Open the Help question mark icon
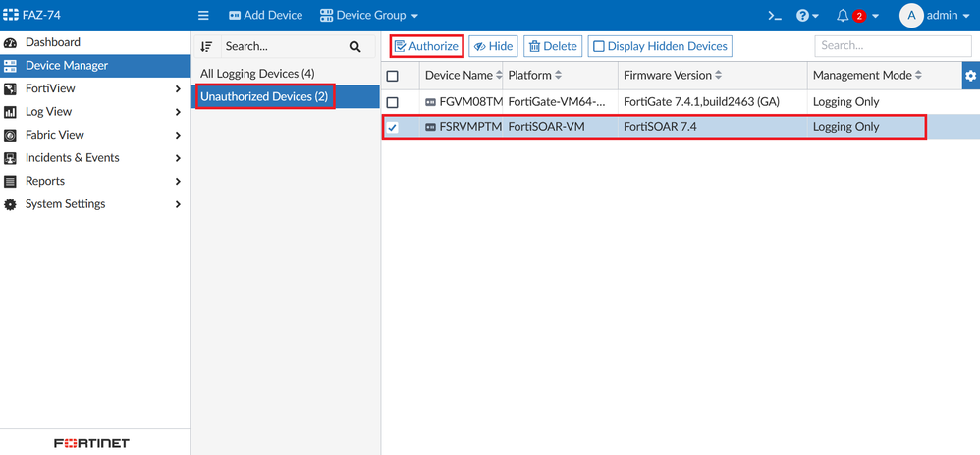The height and width of the screenshot is (455, 980). pos(802,16)
